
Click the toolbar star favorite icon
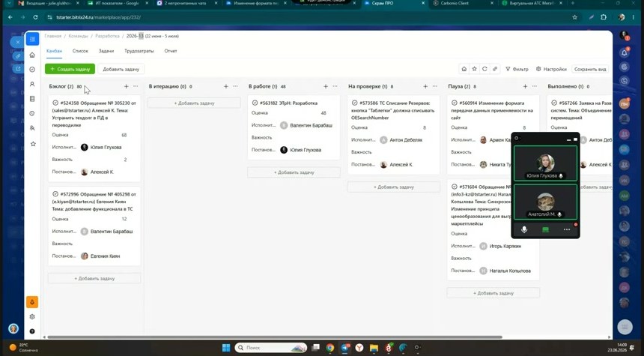click(474, 69)
